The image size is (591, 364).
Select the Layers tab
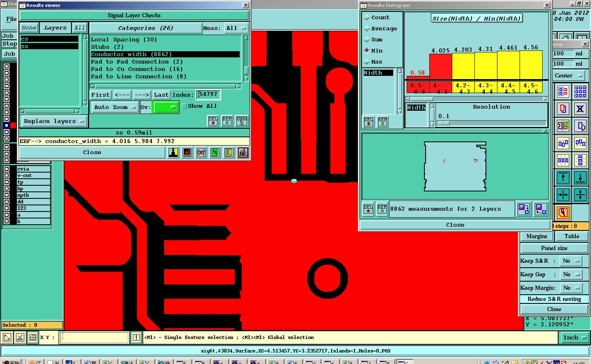pos(55,28)
